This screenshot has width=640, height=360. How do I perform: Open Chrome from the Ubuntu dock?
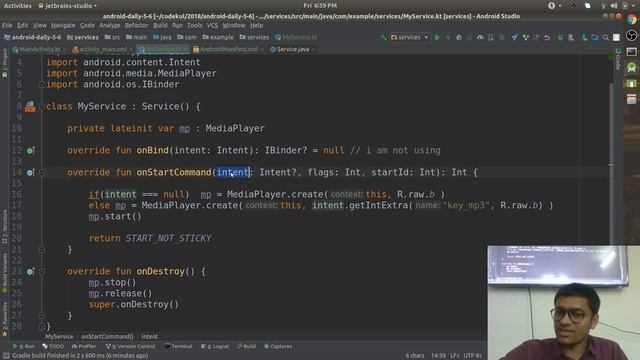631,20
